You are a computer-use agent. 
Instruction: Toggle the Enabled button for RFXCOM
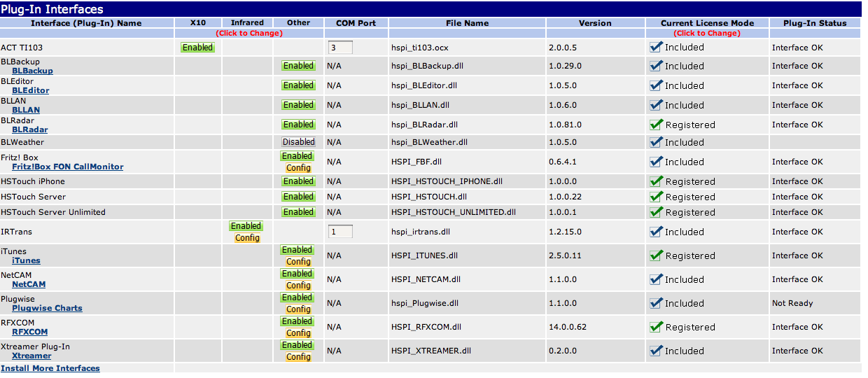297,321
